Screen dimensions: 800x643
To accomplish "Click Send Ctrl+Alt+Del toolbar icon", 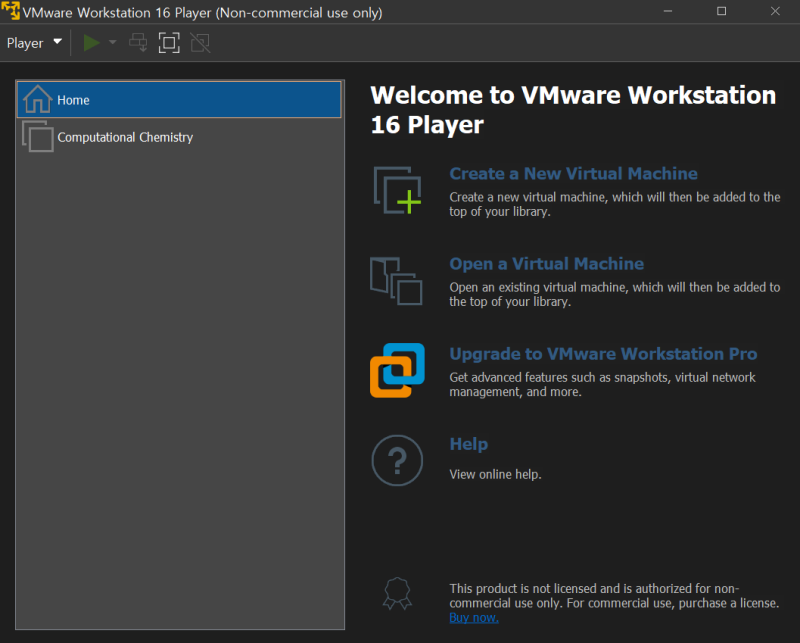I will pyautogui.click(x=139, y=43).
